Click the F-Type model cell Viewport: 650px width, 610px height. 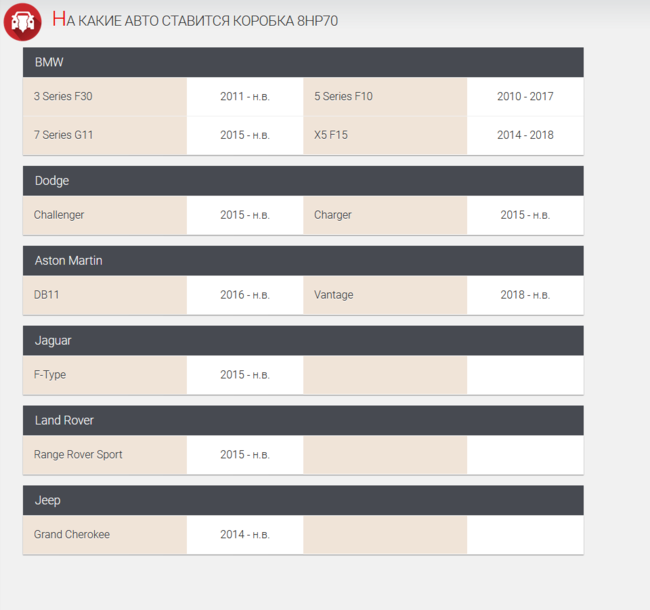pyautogui.click(x=105, y=375)
